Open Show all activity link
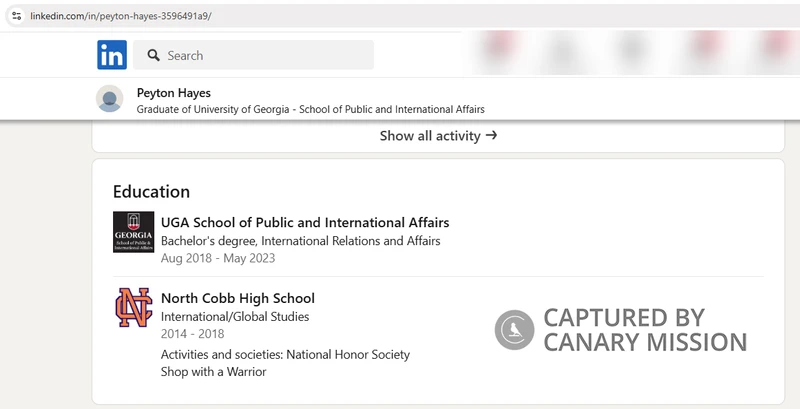Image resolution: width=800 pixels, height=409 pixels. click(438, 136)
